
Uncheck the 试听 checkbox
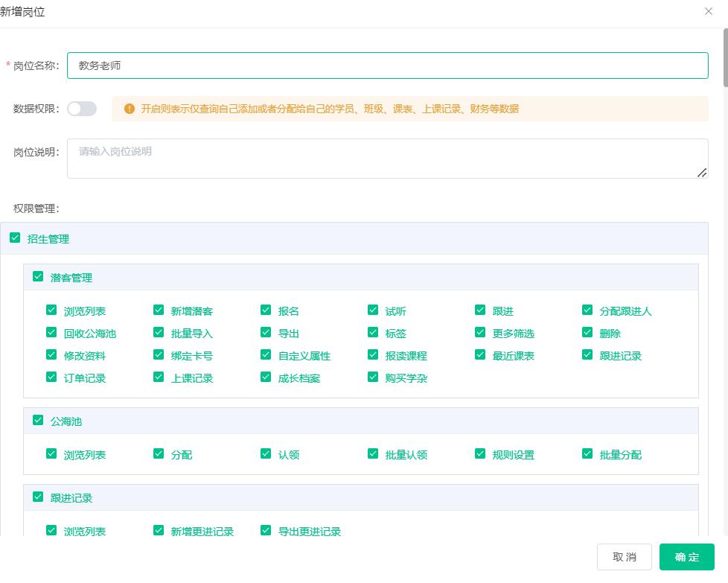(x=373, y=310)
